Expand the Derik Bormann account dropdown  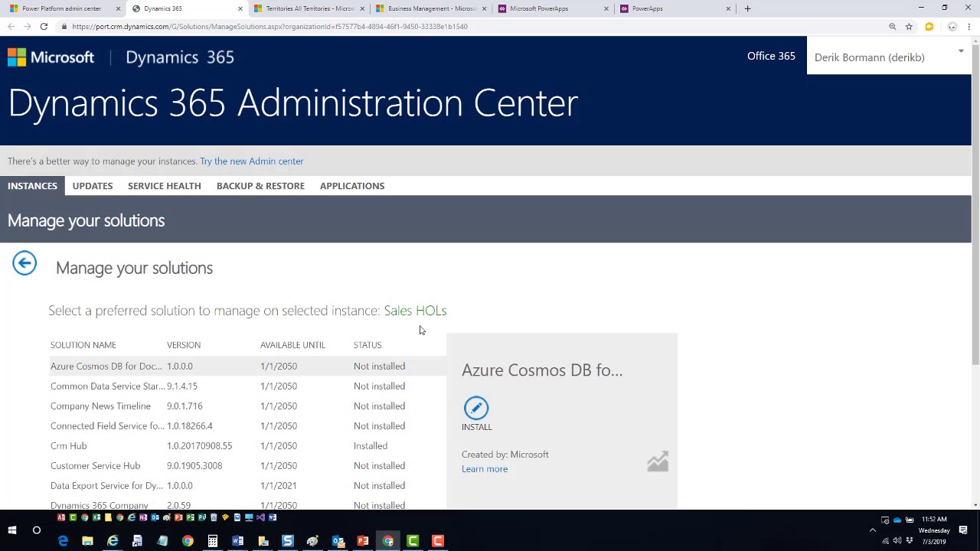[x=961, y=52]
